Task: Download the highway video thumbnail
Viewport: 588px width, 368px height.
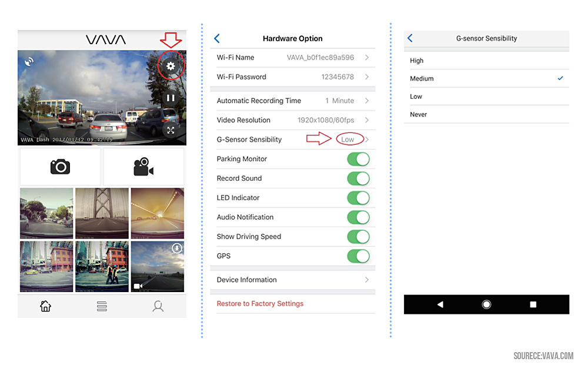Action: tap(177, 248)
